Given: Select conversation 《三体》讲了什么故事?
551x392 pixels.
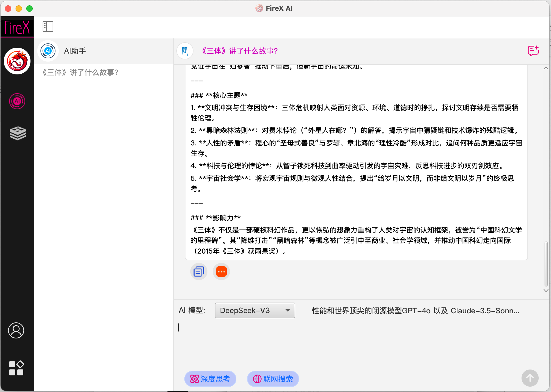Looking at the screenshot, I should click(80, 72).
